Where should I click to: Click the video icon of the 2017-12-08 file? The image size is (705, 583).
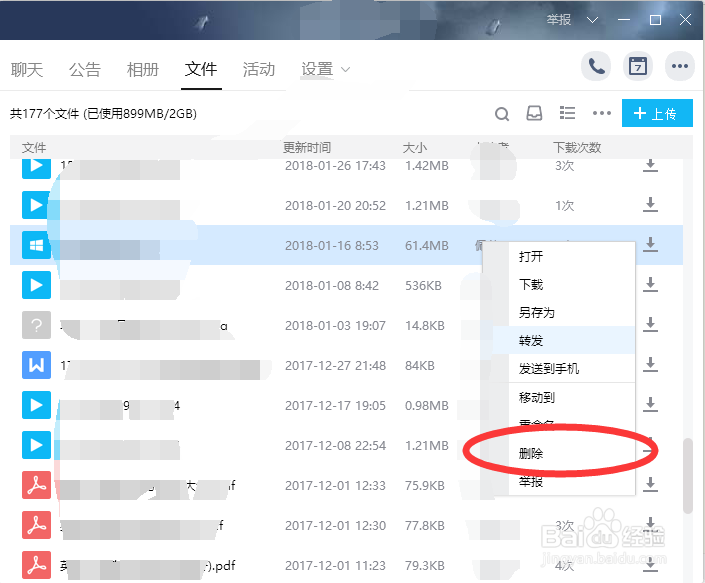click(36, 445)
